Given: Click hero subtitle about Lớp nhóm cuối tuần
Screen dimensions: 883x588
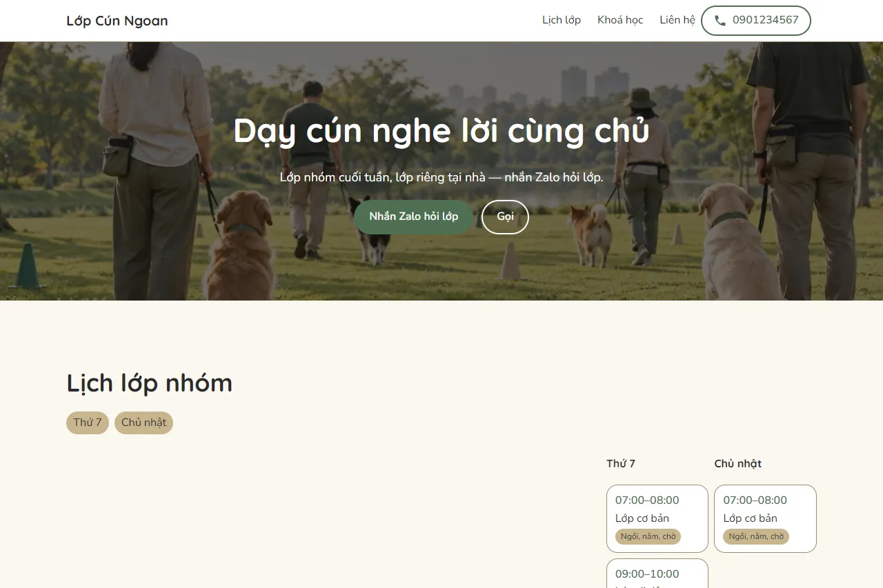Looking at the screenshot, I should click(441, 177).
